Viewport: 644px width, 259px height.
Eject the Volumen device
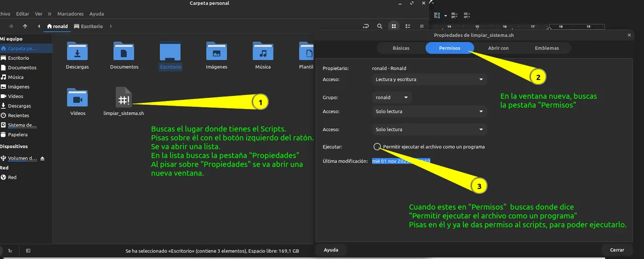click(42, 158)
